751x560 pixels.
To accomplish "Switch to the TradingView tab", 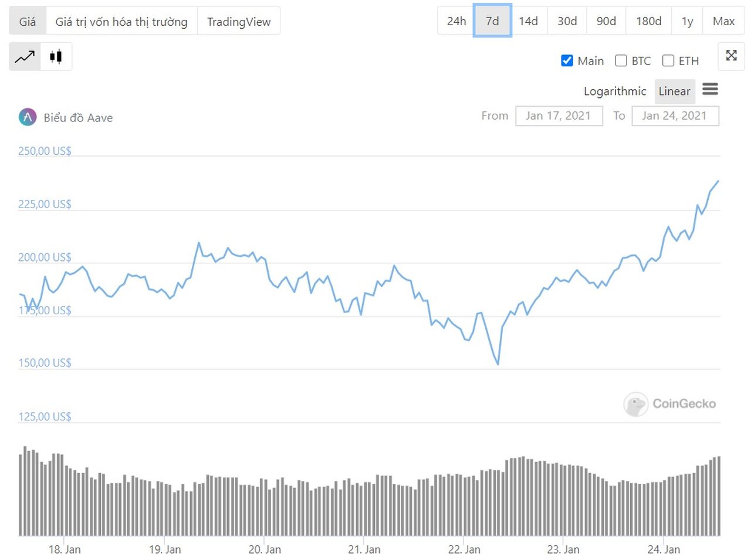I will click(239, 21).
